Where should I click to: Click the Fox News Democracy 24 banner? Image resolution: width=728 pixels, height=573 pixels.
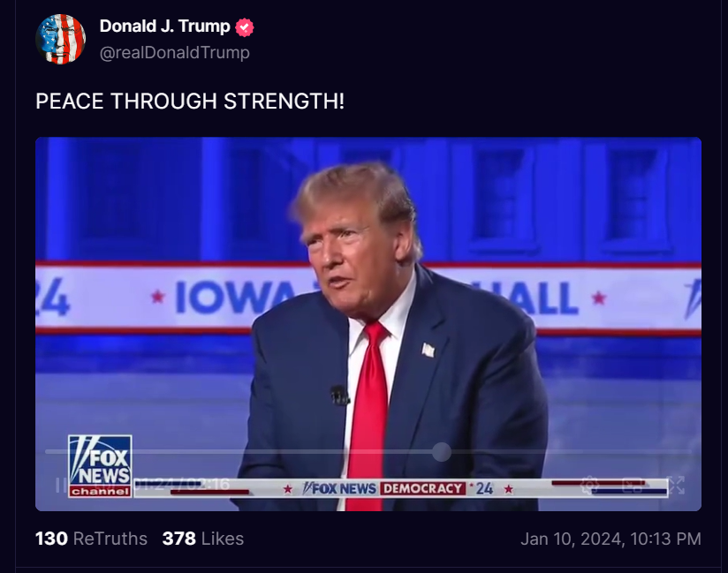(x=398, y=488)
